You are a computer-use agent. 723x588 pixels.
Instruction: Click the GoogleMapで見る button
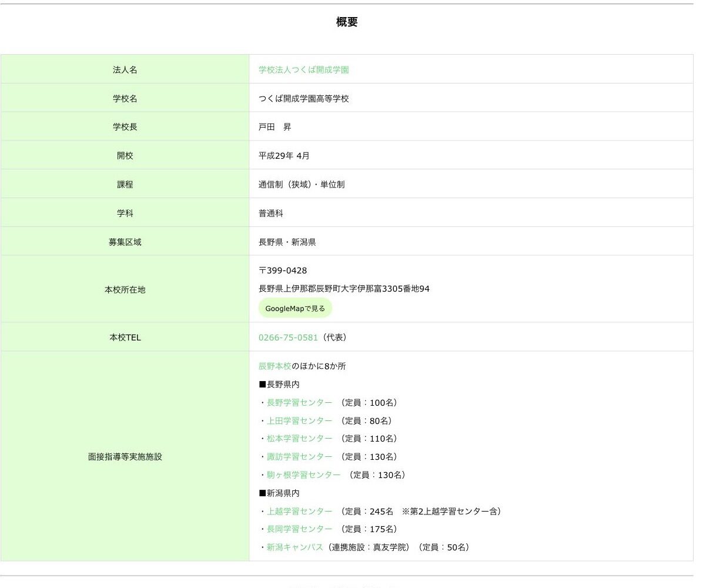click(295, 308)
